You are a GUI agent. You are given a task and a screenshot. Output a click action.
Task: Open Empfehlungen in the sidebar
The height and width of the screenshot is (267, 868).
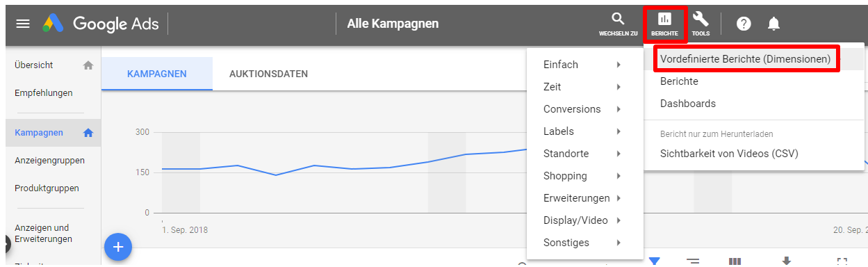point(44,92)
